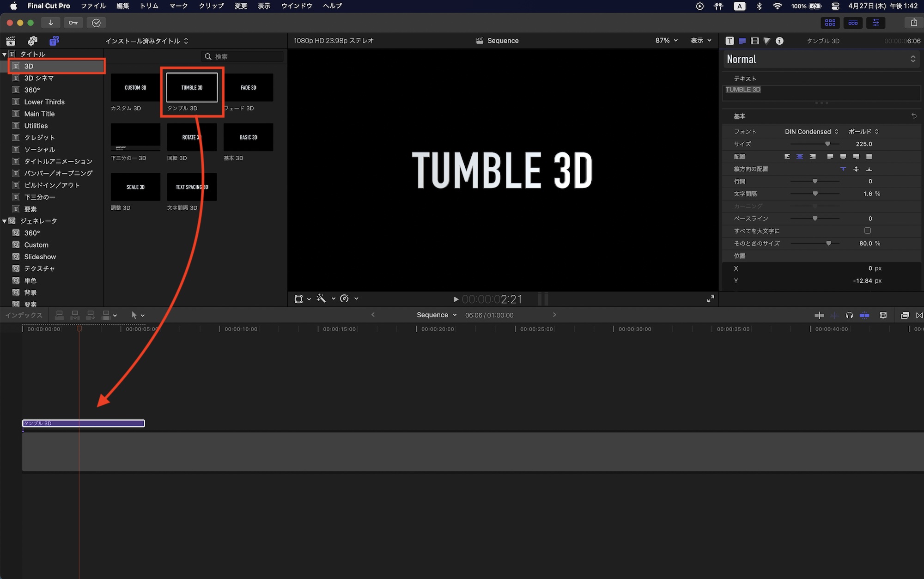This screenshot has width=924, height=579.
Task: Toggle timeline snapping button
Action: (x=864, y=315)
